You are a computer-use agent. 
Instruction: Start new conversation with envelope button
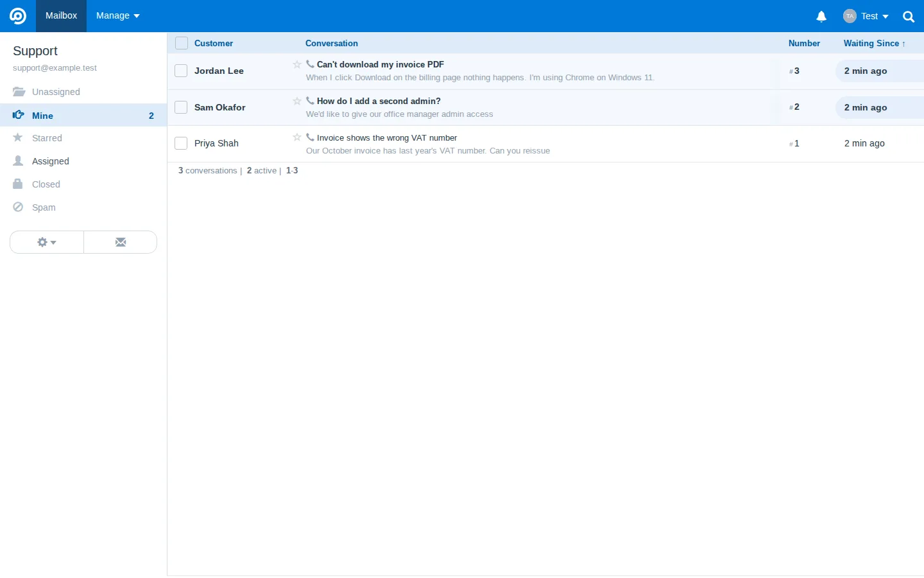(120, 242)
